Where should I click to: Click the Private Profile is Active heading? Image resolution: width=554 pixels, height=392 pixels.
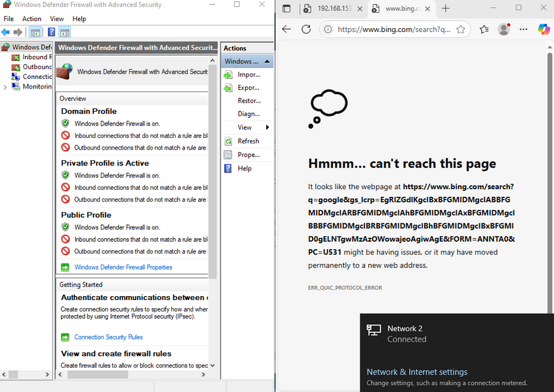click(x=105, y=163)
